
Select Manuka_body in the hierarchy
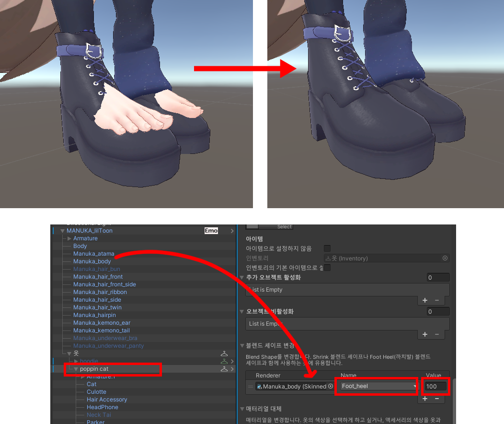[x=92, y=261]
